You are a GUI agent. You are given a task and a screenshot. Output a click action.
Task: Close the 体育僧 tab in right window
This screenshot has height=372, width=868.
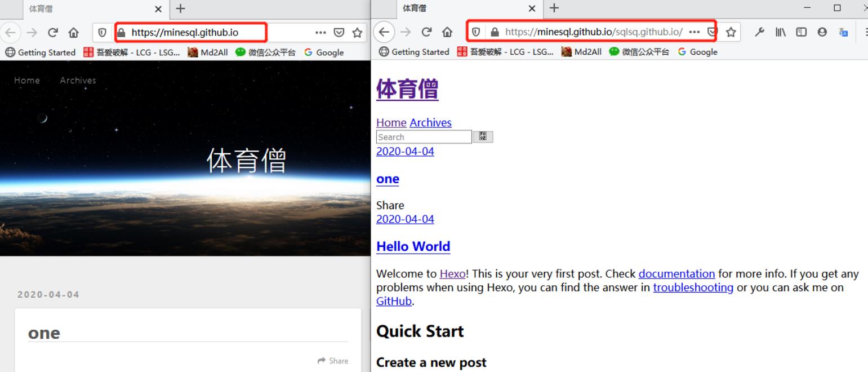point(532,8)
